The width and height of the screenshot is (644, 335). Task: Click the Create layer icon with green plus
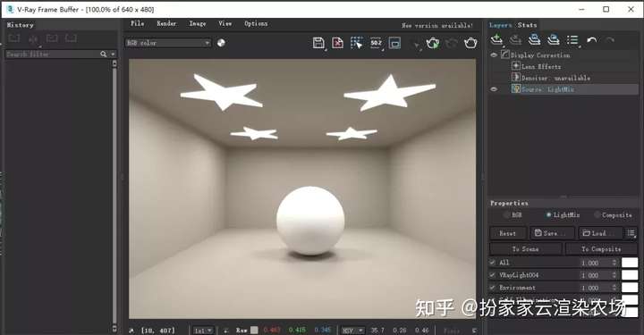click(496, 40)
